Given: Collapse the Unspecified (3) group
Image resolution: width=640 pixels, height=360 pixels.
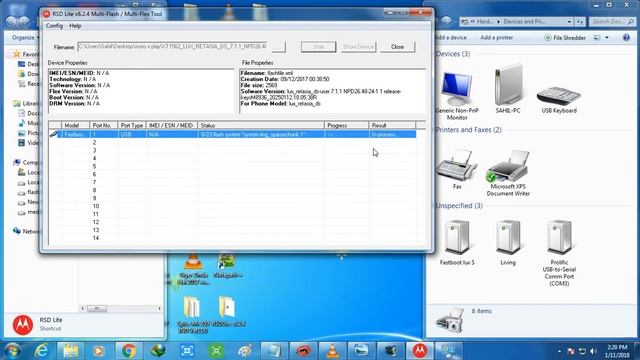Looking at the screenshot, I should (459, 206).
